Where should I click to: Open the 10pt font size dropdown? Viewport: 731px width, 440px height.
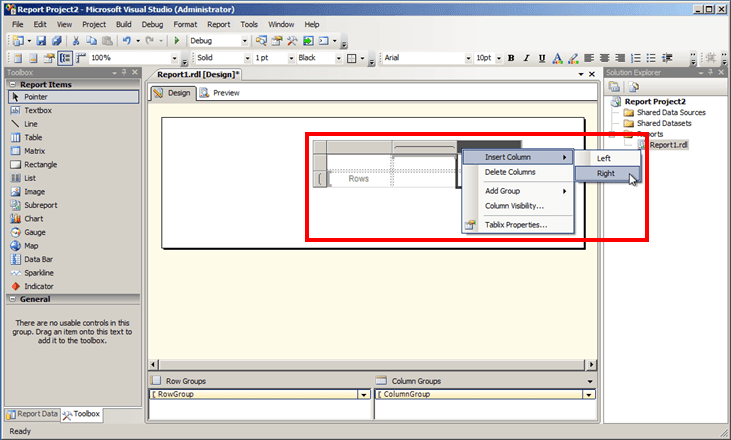click(x=498, y=58)
